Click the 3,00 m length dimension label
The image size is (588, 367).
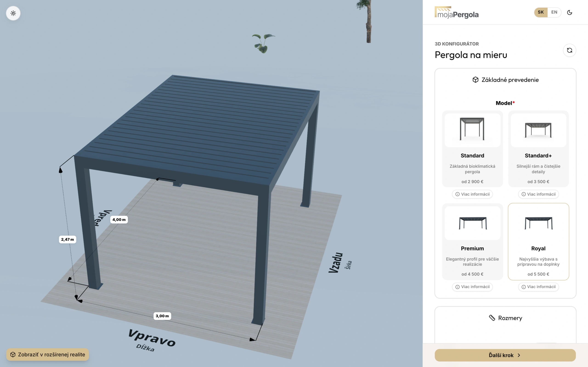[x=162, y=316]
